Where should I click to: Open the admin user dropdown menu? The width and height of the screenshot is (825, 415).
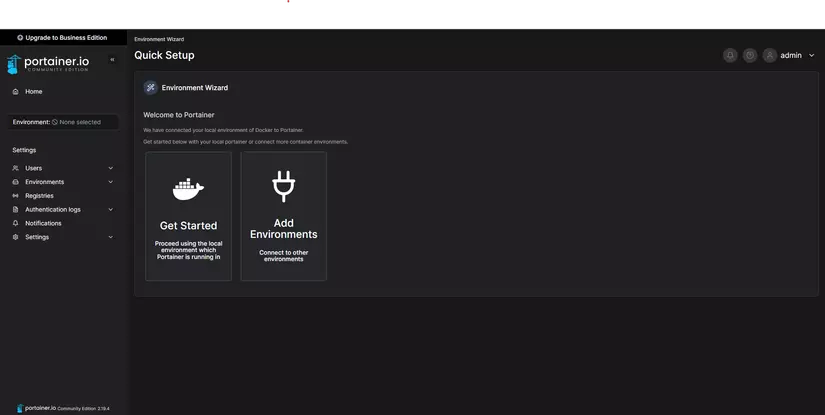812,56
